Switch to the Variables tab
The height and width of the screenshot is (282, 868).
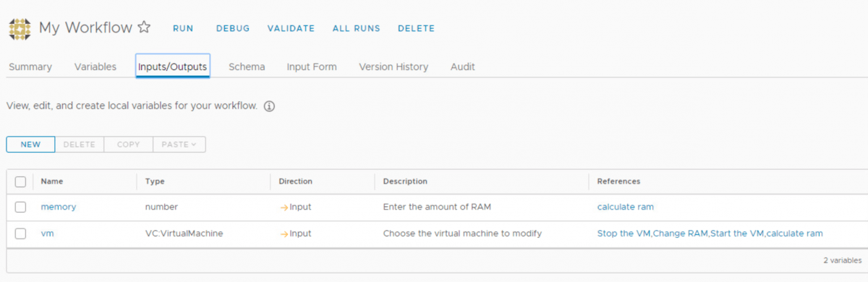pyautogui.click(x=95, y=67)
